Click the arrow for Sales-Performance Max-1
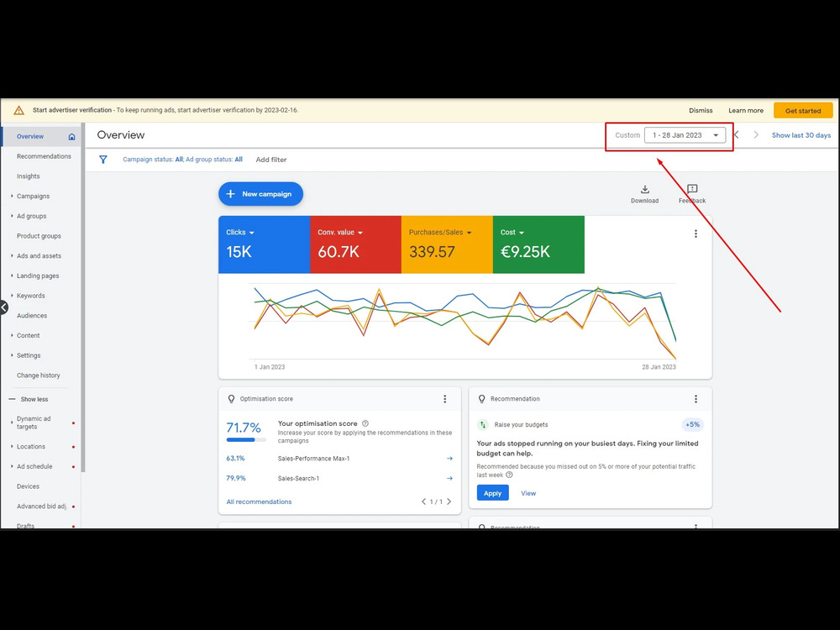The height and width of the screenshot is (630, 840). [x=449, y=459]
